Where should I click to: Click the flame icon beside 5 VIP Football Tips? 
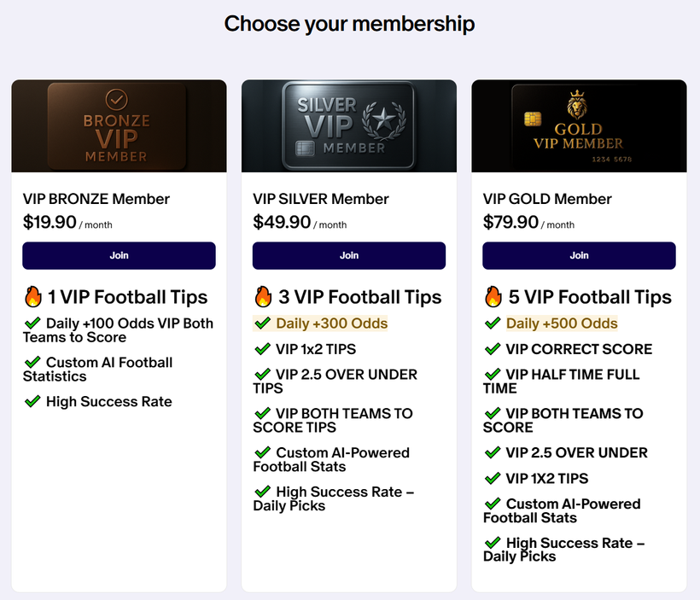(493, 297)
